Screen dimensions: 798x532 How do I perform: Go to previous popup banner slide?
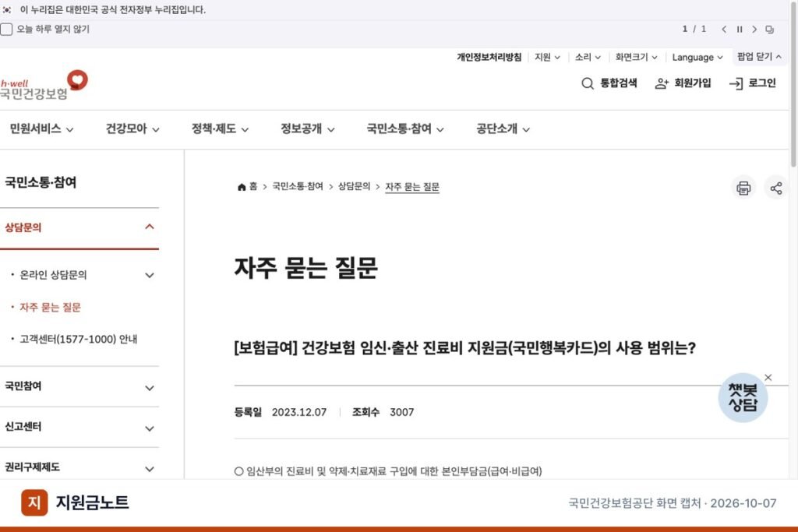(x=724, y=29)
